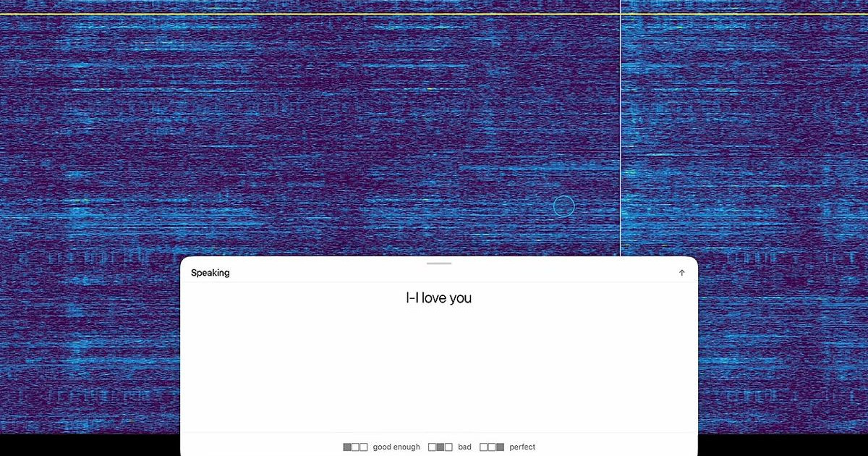Click the 'good enough' three-box icon
This screenshot has width=868, height=456.
[355, 447]
